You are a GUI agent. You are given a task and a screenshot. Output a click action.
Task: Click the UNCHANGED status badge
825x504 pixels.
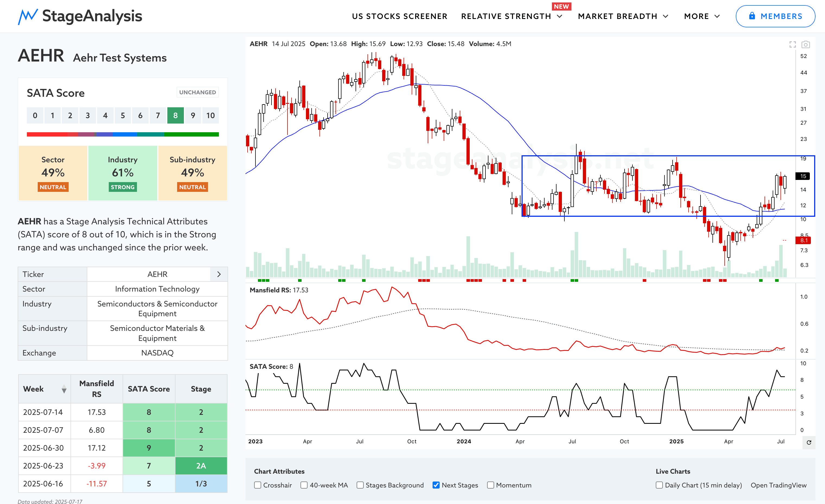(197, 92)
